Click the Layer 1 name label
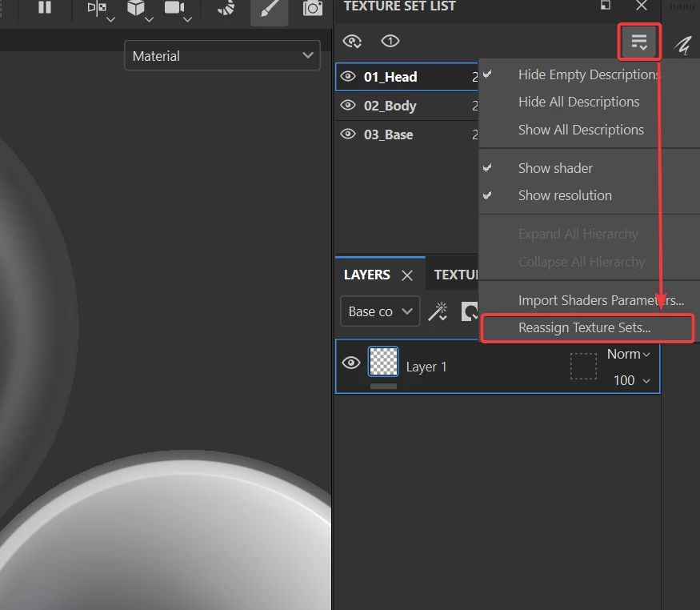The image size is (700, 610). (x=426, y=367)
